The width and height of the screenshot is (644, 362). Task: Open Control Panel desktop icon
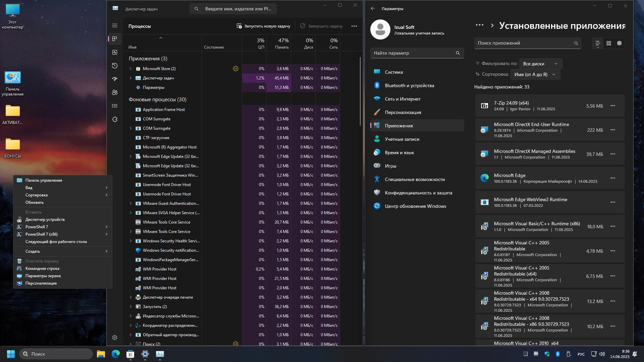click(x=13, y=84)
